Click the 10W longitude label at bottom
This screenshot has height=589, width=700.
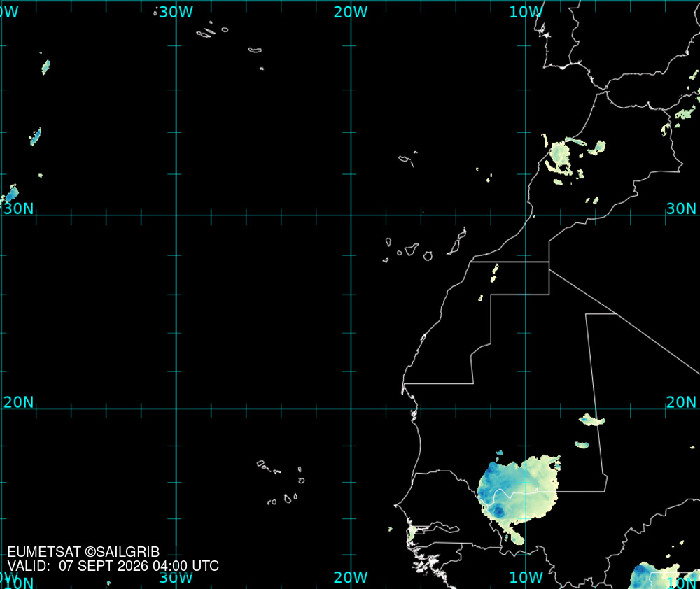(x=526, y=577)
